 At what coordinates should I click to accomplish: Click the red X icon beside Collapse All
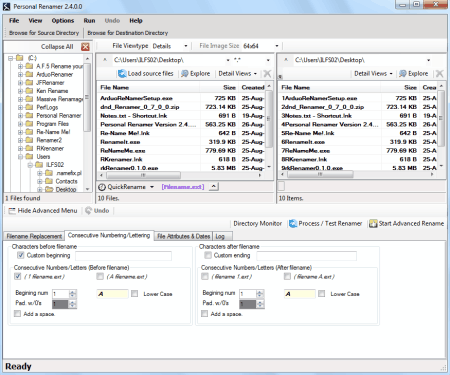tap(85, 47)
